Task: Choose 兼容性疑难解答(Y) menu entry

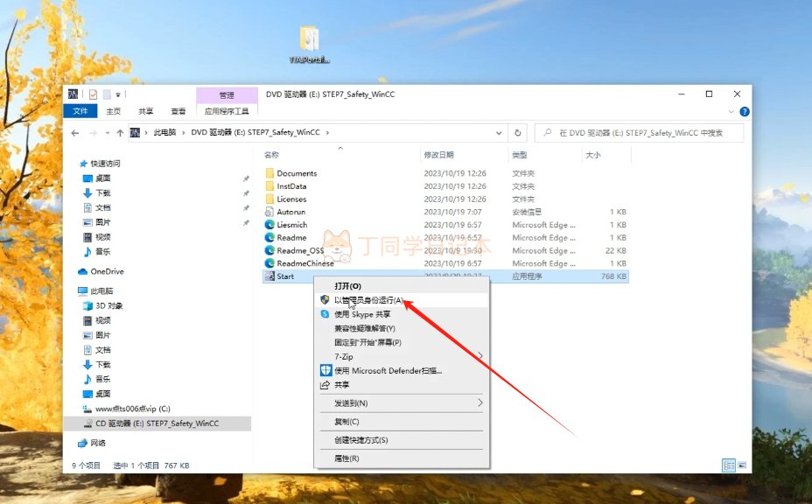Action: (x=402, y=328)
